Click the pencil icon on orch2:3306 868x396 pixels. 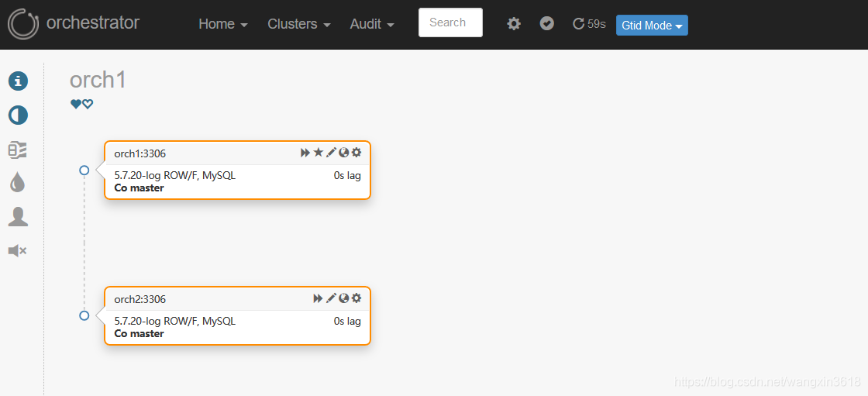pyautogui.click(x=331, y=298)
